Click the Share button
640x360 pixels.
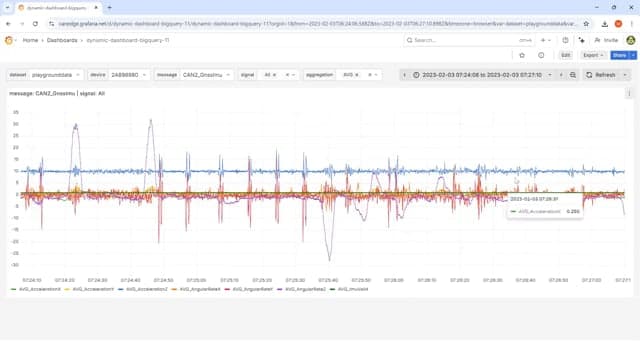click(620, 55)
